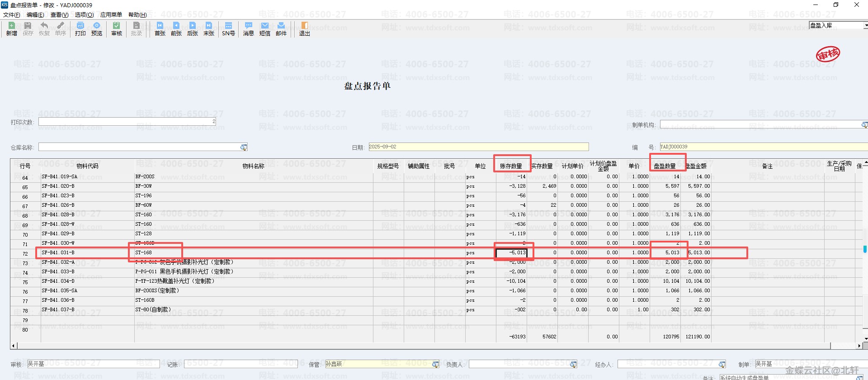Click the 新增 (New) toolbar icon
The image size is (868, 380).
tap(12, 28)
